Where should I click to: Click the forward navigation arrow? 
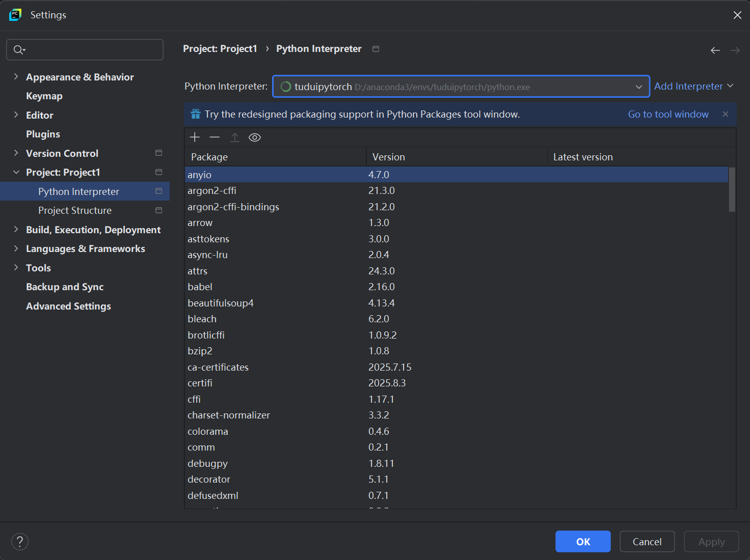(735, 50)
